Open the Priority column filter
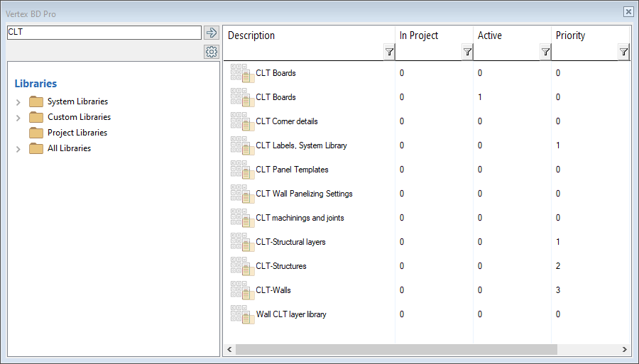639x364 pixels. (x=623, y=52)
